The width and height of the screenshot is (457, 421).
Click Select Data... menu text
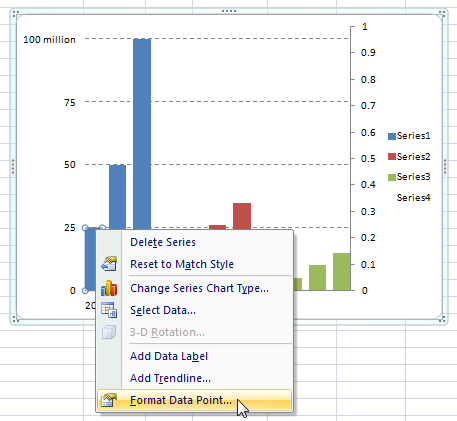[163, 310]
